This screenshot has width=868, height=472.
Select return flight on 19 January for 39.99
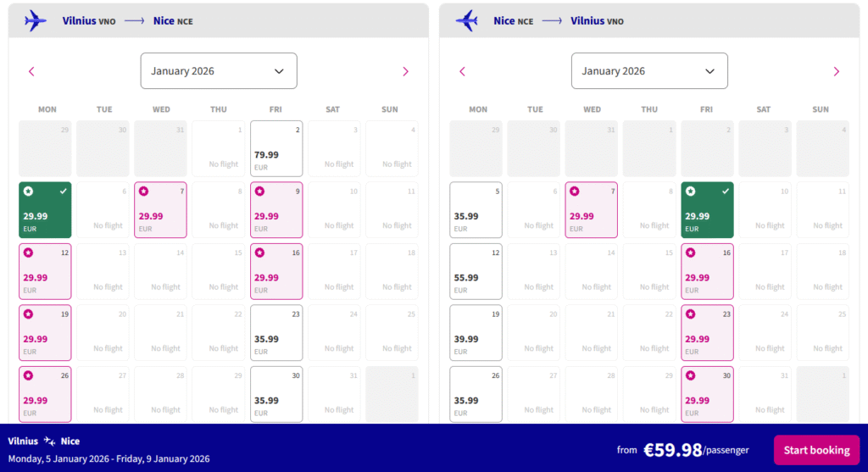click(x=476, y=333)
